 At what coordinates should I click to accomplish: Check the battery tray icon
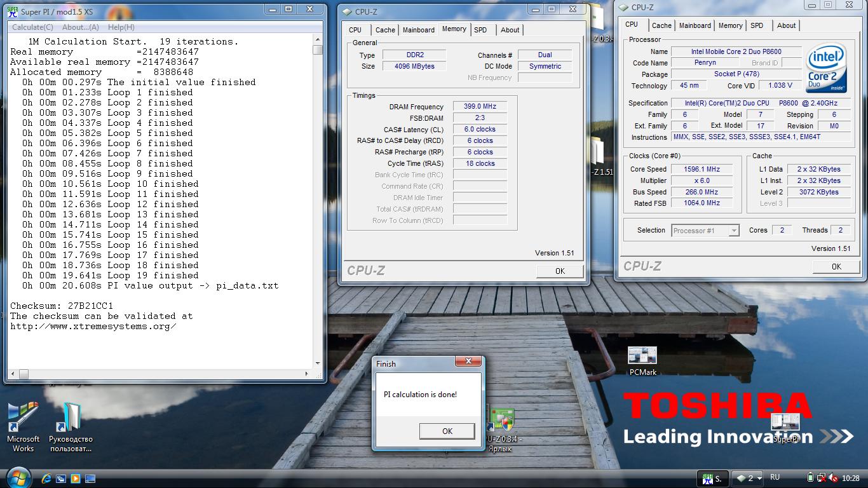(810, 478)
